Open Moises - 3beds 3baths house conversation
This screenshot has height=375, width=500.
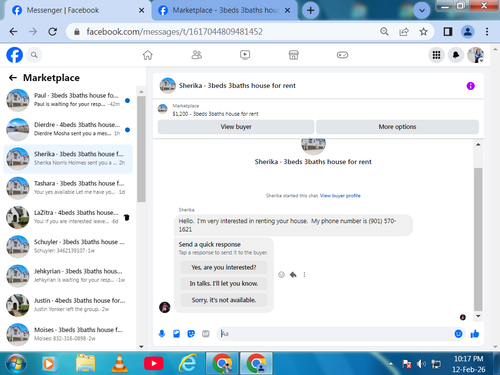[x=68, y=334]
